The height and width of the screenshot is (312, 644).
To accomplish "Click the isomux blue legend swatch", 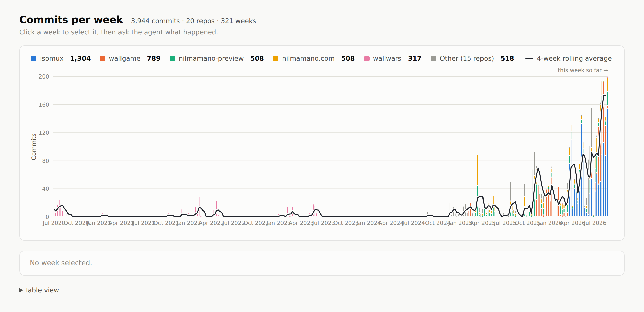I will tap(34, 59).
